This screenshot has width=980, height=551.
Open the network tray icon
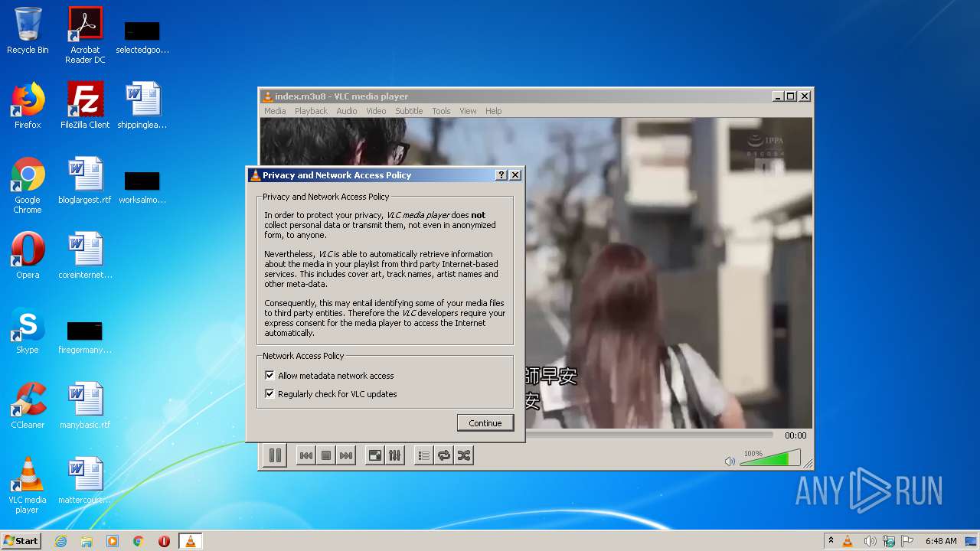pos(889,541)
